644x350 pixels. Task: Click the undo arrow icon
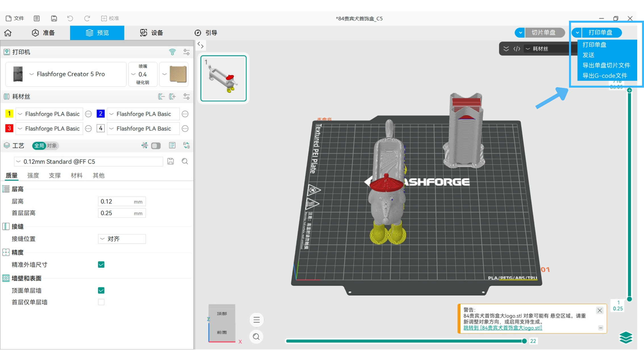(x=70, y=18)
